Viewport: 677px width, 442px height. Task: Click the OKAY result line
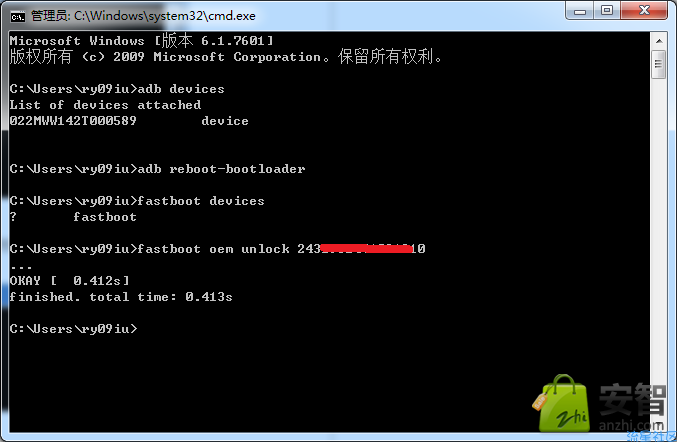pyautogui.click(x=70, y=281)
